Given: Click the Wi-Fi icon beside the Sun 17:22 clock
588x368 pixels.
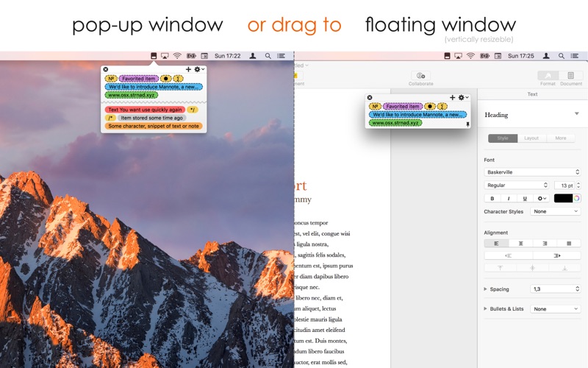Looking at the screenshot, I should click(x=177, y=56).
